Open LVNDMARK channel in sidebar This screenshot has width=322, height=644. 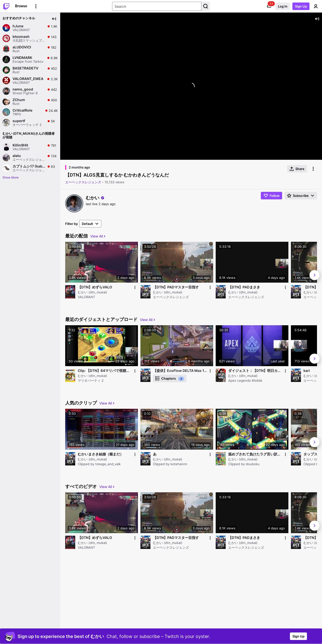(30, 59)
